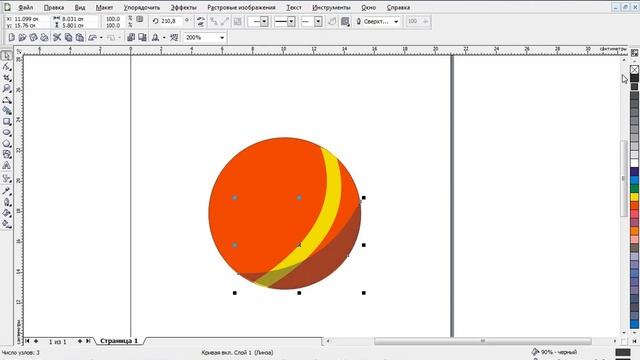Pick the green palette swatch
This screenshot has width=640, height=360.
point(634,188)
